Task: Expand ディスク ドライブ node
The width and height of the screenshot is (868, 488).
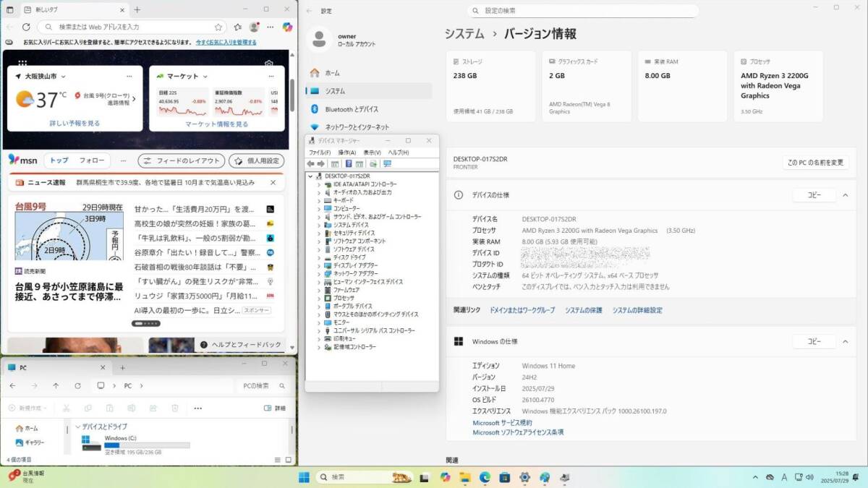Action: point(318,257)
